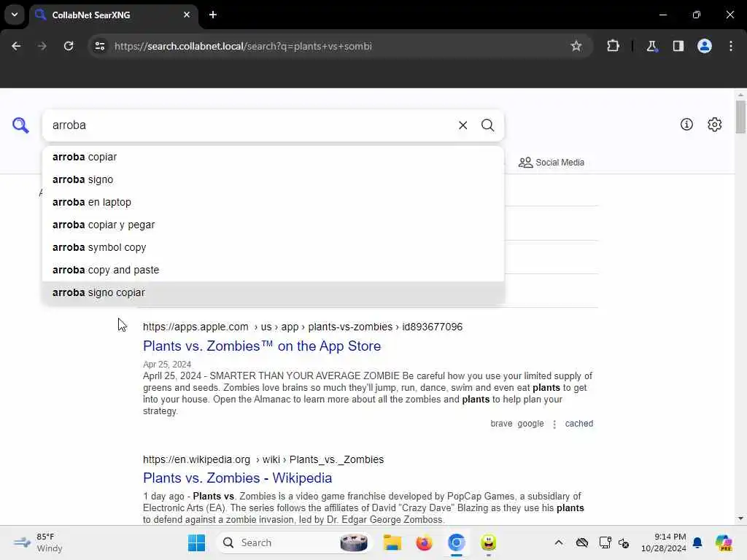Open File Explorer from taskbar
The height and width of the screenshot is (560, 747).
point(392,542)
